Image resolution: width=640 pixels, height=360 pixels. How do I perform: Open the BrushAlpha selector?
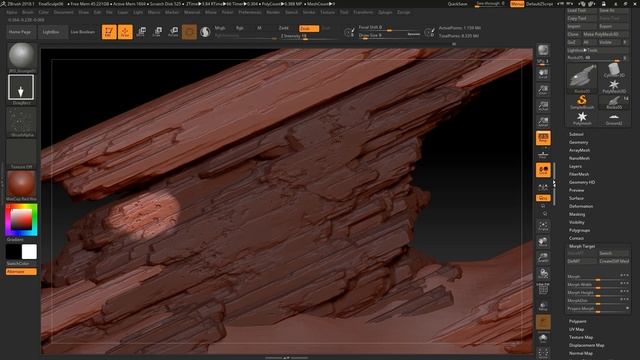(21, 122)
